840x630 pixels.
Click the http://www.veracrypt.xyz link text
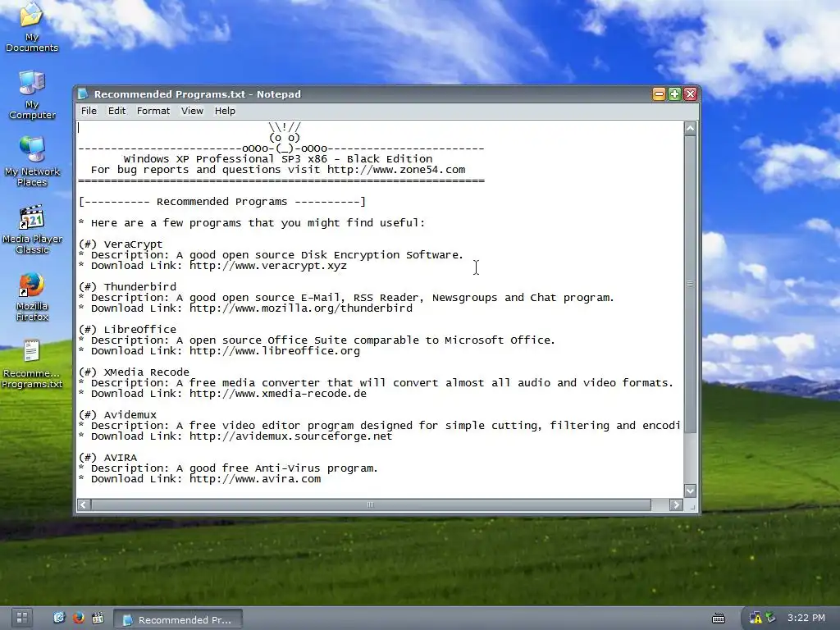[x=268, y=266]
